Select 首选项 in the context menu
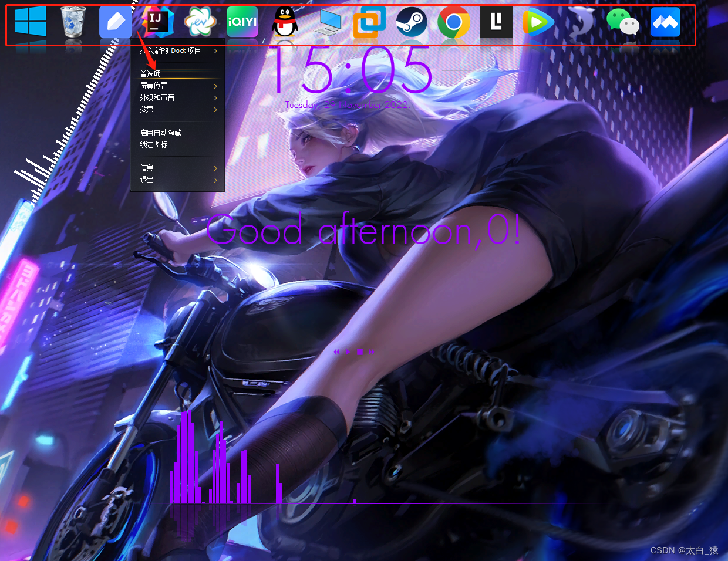Viewport: 728px width, 561px height. point(177,74)
